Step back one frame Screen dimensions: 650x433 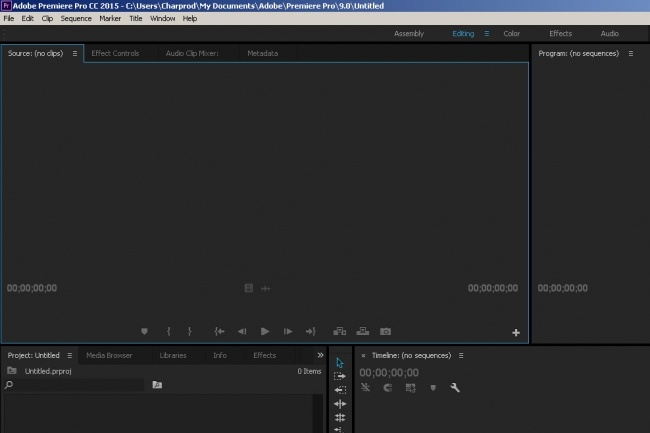pyautogui.click(x=242, y=331)
